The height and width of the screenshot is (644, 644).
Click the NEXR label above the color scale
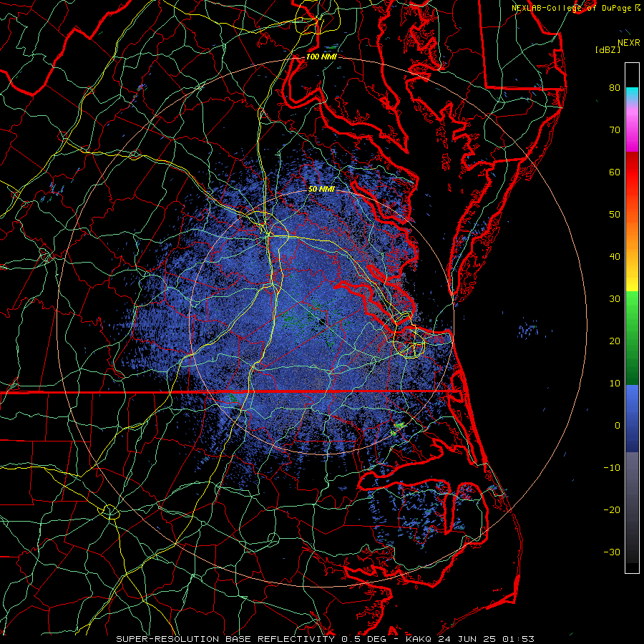629,43
